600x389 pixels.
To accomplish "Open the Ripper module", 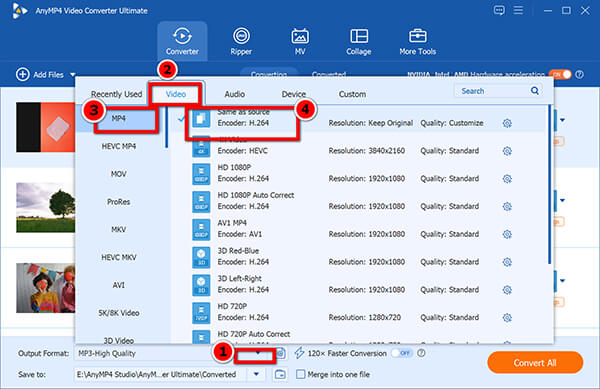I will 241,41.
